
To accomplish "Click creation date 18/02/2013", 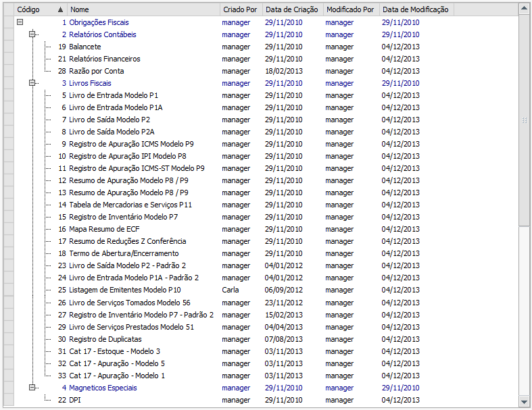I will click(284, 71).
